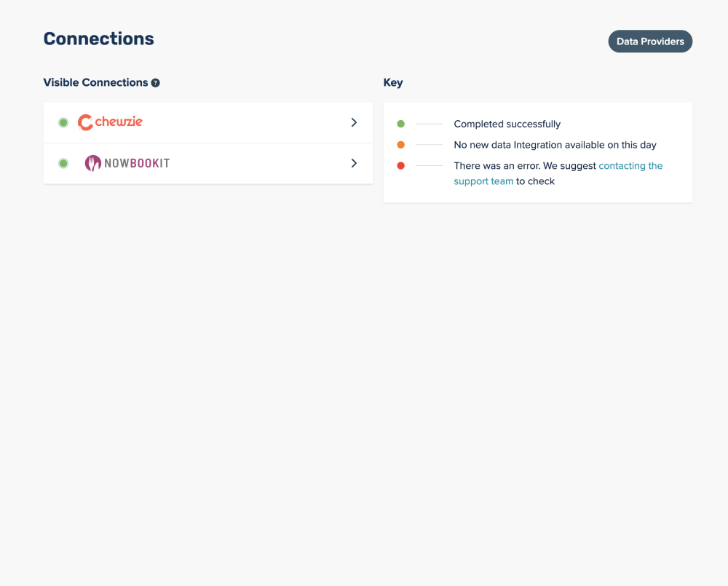Click the help icon beside Visible Connections
Screen dimensions: 728x586
click(x=155, y=83)
